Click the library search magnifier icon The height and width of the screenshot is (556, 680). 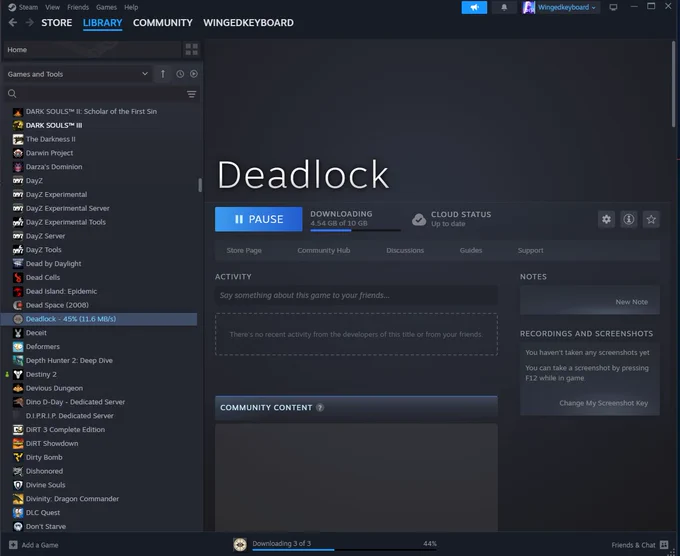pyautogui.click(x=12, y=94)
